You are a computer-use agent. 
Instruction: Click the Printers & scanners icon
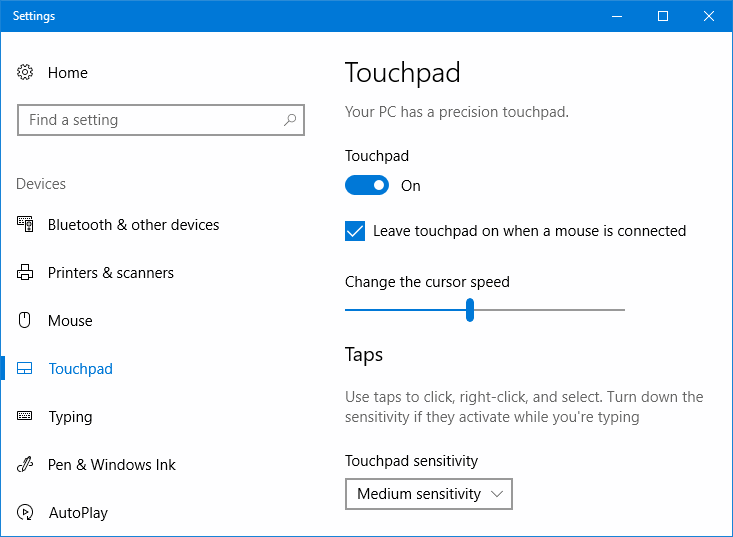pyautogui.click(x=26, y=273)
